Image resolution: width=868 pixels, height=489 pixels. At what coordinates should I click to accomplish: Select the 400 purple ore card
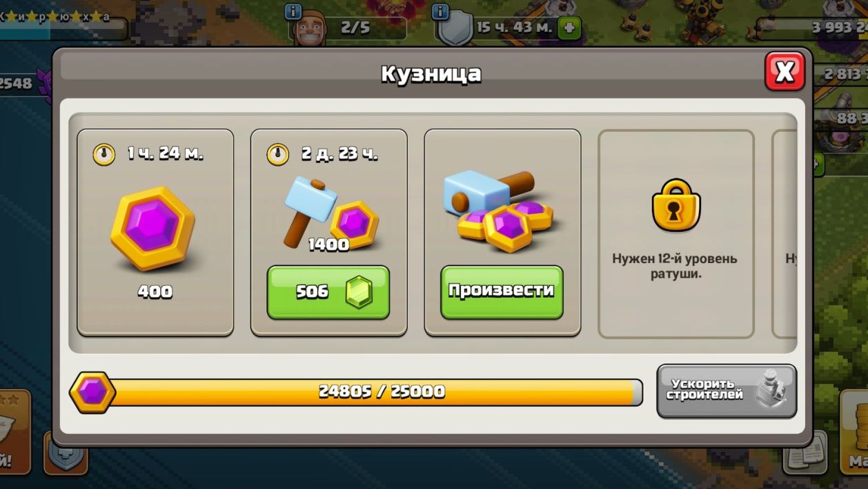tap(155, 233)
